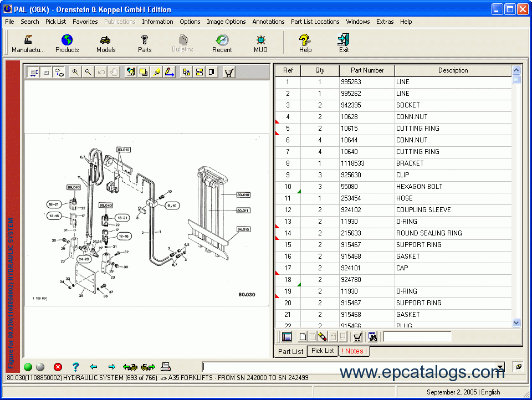This screenshot has width=532, height=400.
Task: Click the 80.010 callout in diagram
Action: pyautogui.click(x=243, y=195)
